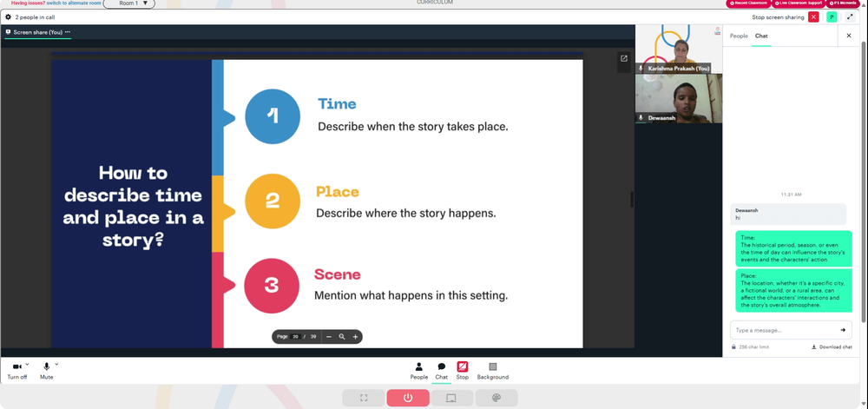Select the Chat tab in side panel
Viewport: 868px width, 409px height.
click(x=761, y=36)
